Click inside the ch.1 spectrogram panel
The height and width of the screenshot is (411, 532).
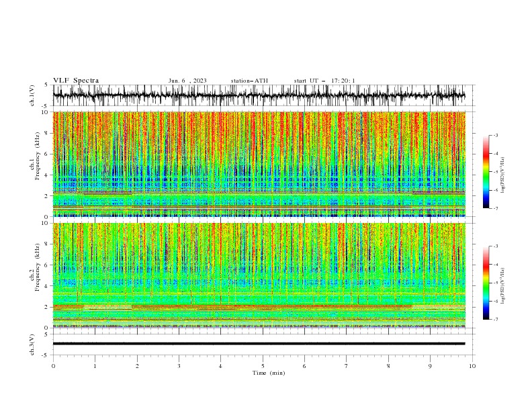[x=259, y=164]
